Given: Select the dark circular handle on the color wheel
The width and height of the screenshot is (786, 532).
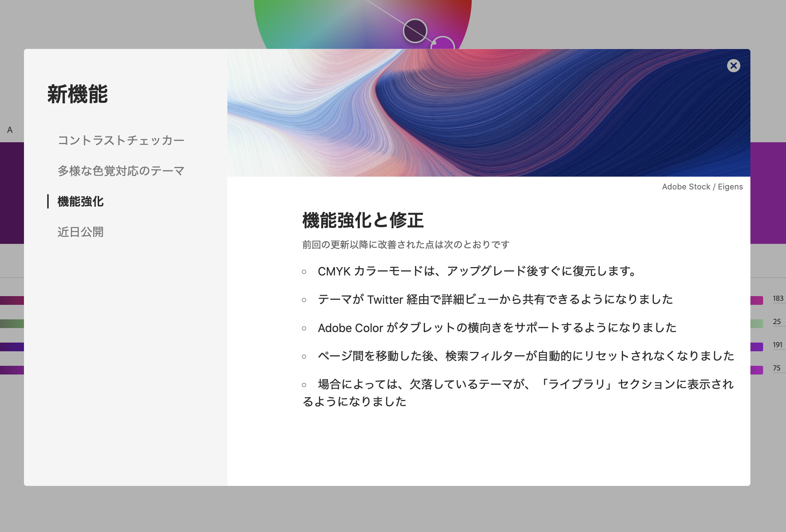Looking at the screenshot, I should point(414,31).
